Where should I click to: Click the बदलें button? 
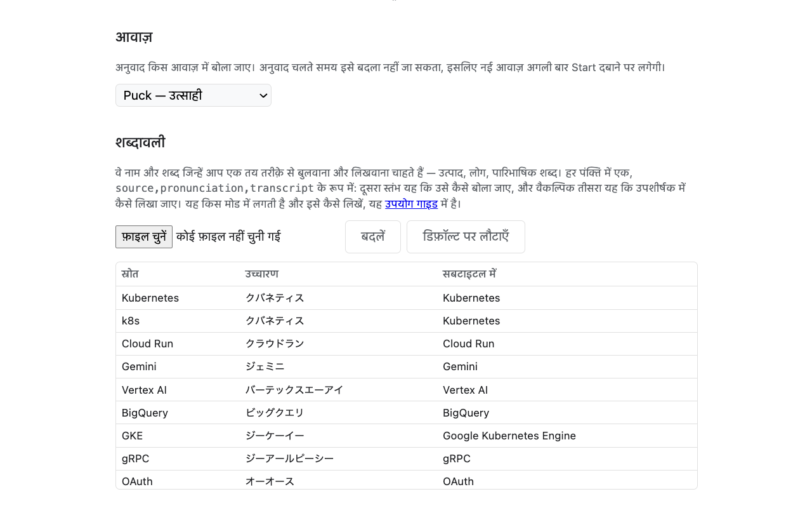(x=373, y=237)
